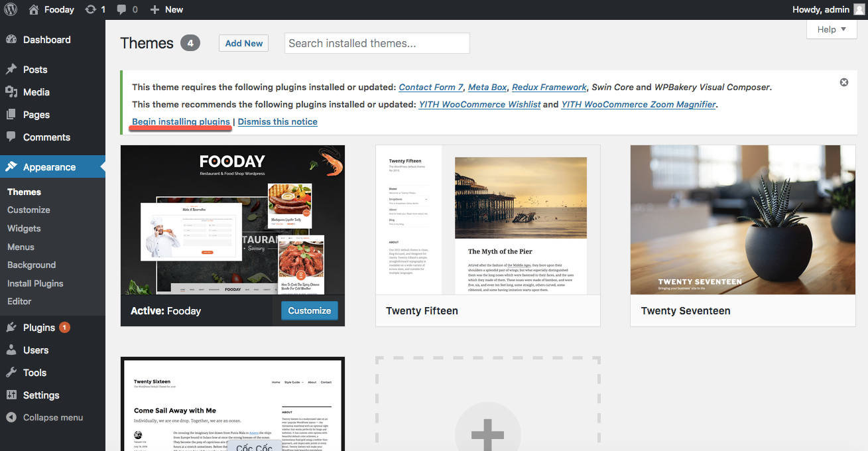This screenshot has width=868, height=451.
Task: Go to the Menus submenu
Action: (x=21, y=247)
